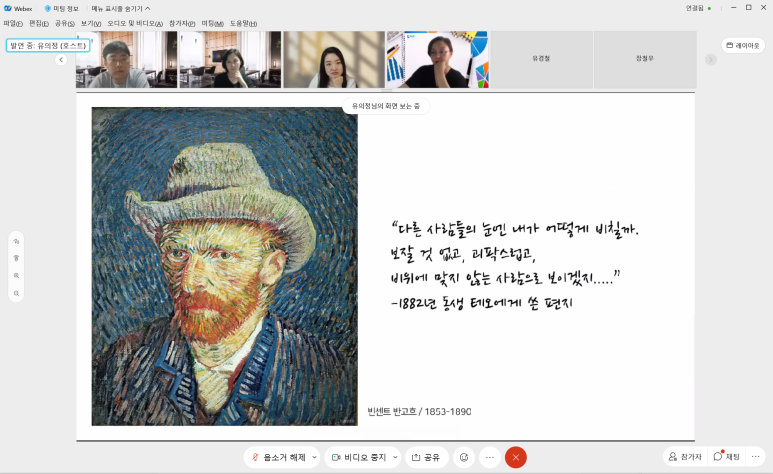Open the 참가자(P) menu

[182, 23]
